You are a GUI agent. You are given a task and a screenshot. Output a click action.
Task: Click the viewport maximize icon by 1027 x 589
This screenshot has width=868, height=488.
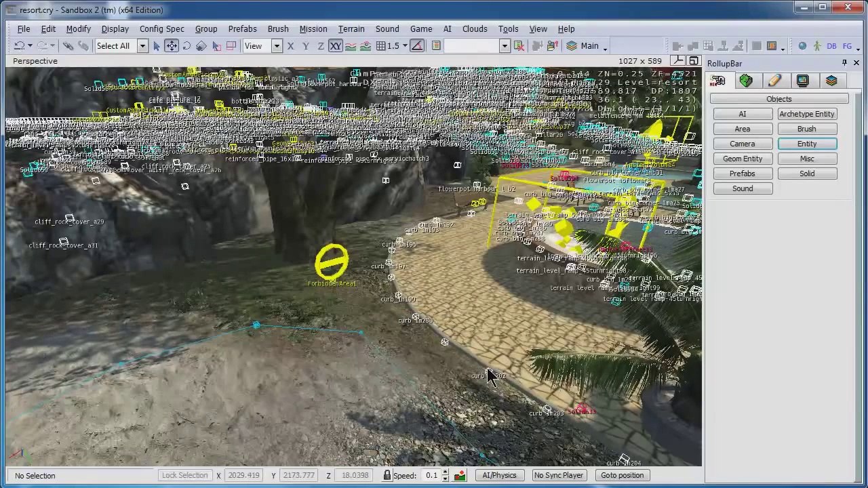(x=693, y=61)
